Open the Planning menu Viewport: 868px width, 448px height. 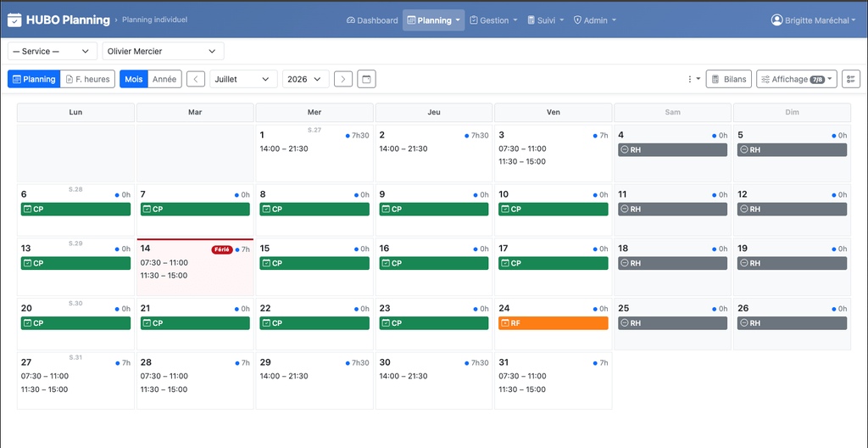pos(433,20)
